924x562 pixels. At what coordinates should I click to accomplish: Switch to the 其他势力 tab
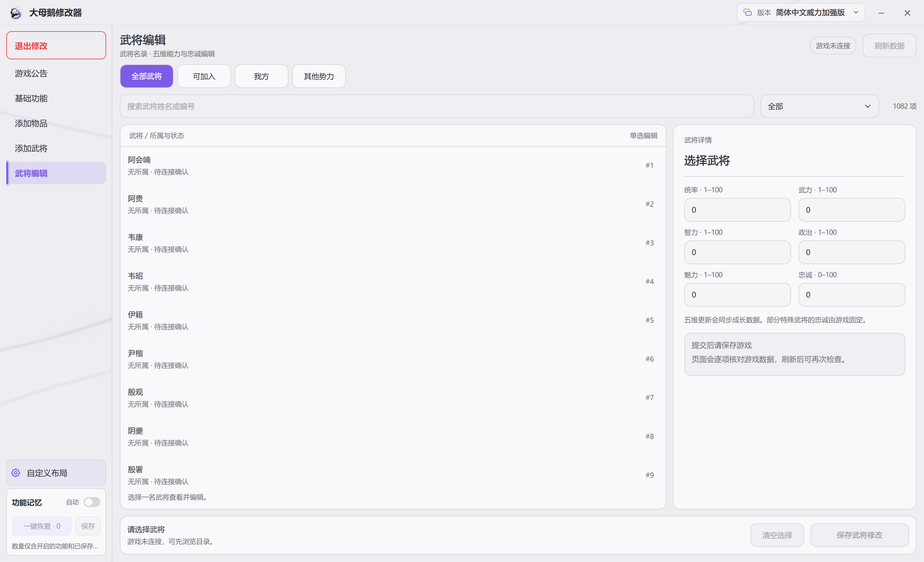[x=319, y=76]
